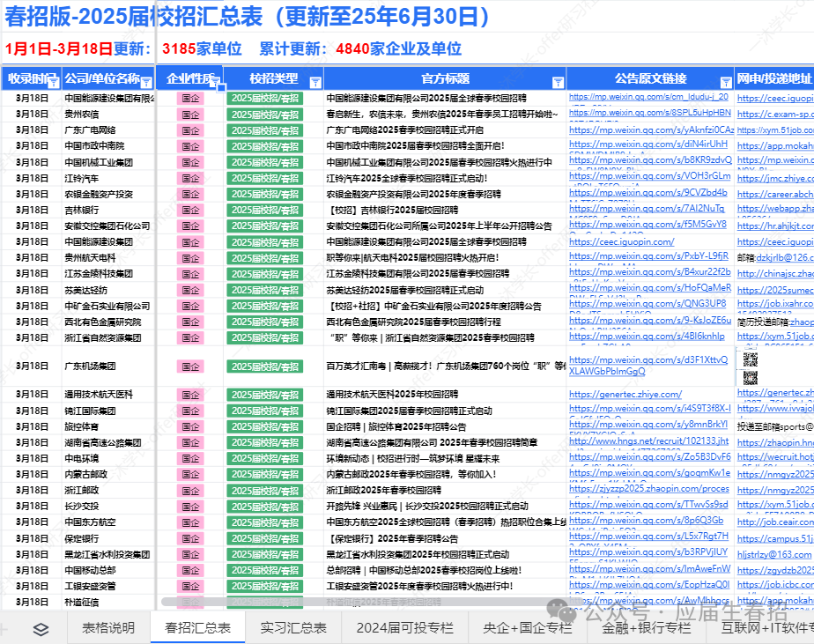Screen dimensions: 814x644
Task: Select the 企业性质 column header
Action: pos(189,78)
